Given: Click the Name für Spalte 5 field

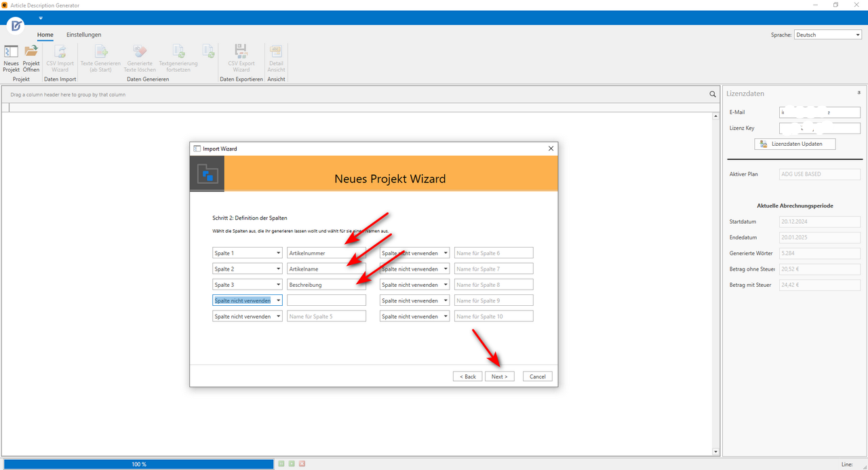Looking at the screenshot, I should 326,316.
